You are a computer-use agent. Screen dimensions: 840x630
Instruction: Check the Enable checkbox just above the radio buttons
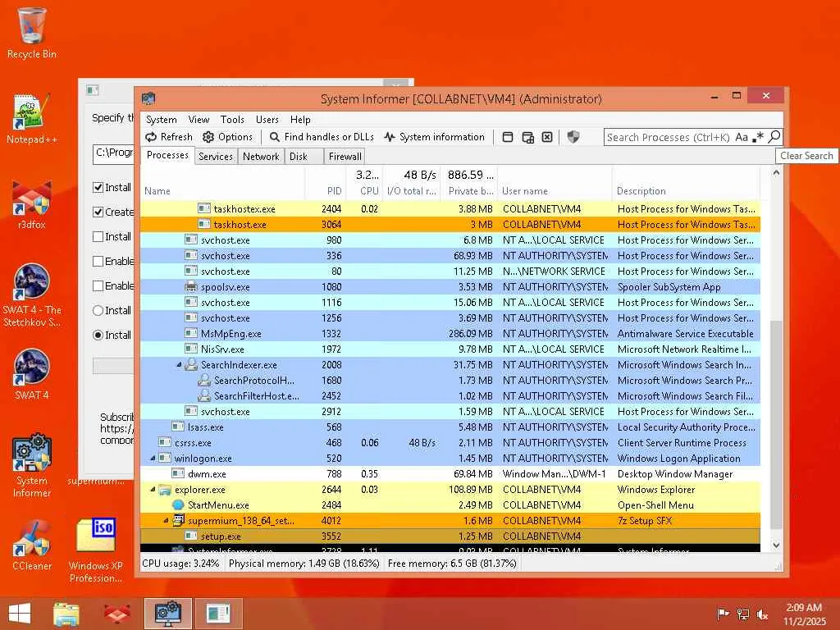98,285
